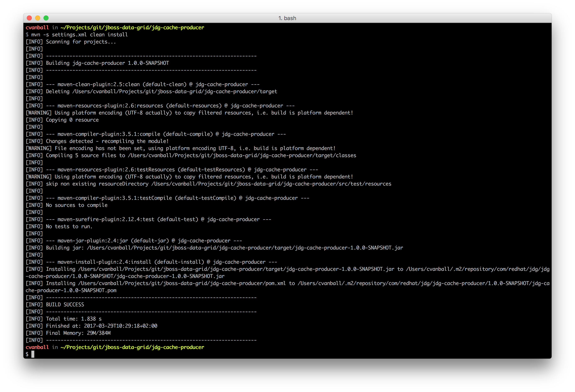Click the "Deleting /Users/cvanball" target path line
The height and width of the screenshot is (392, 575).
(161, 92)
